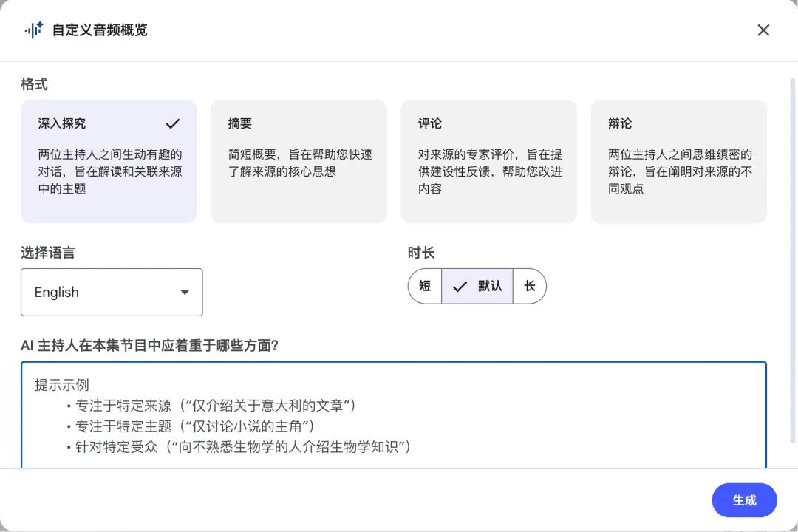798x532 pixels.
Task: Click the checkmark icon beside 默认
Action: (460, 287)
